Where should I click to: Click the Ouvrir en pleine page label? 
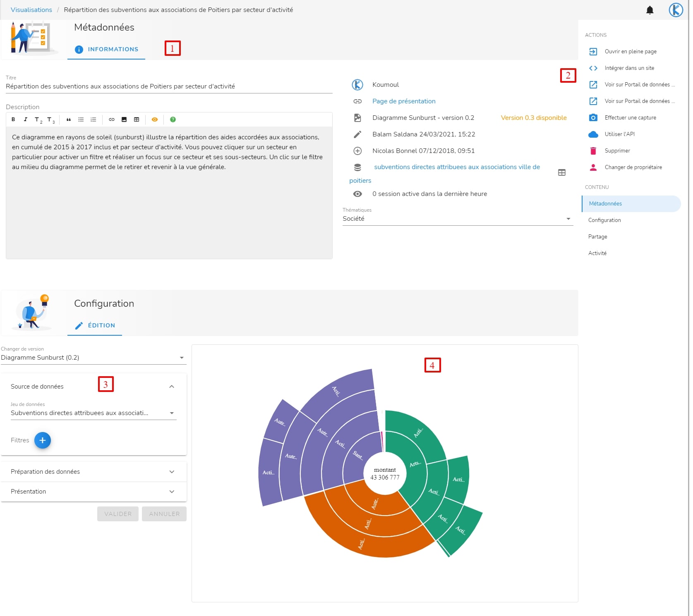pos(631,52)
